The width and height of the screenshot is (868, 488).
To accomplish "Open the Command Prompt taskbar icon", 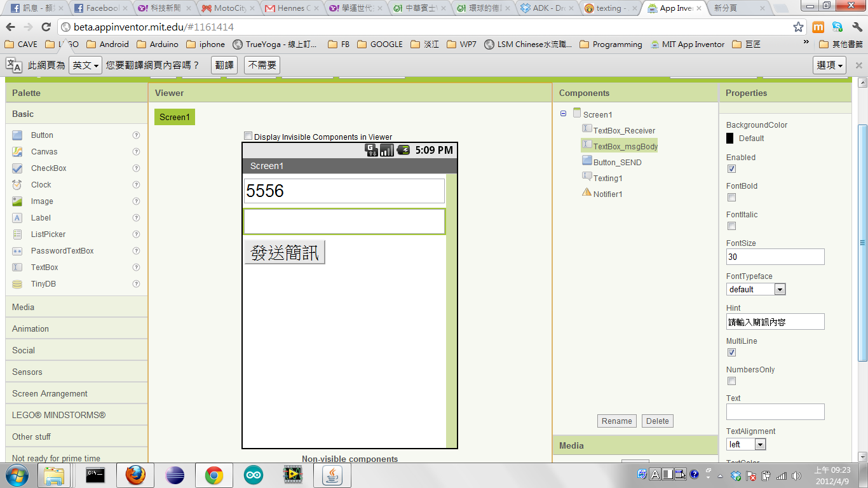I will pyautogui.click(x=95, y=475).
